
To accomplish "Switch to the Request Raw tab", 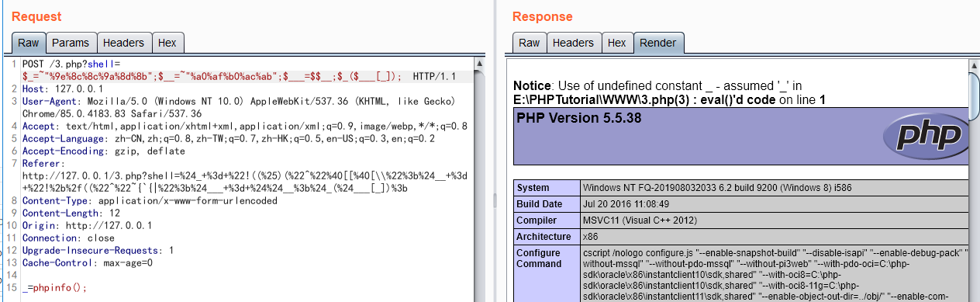I will tap(28, 43).
